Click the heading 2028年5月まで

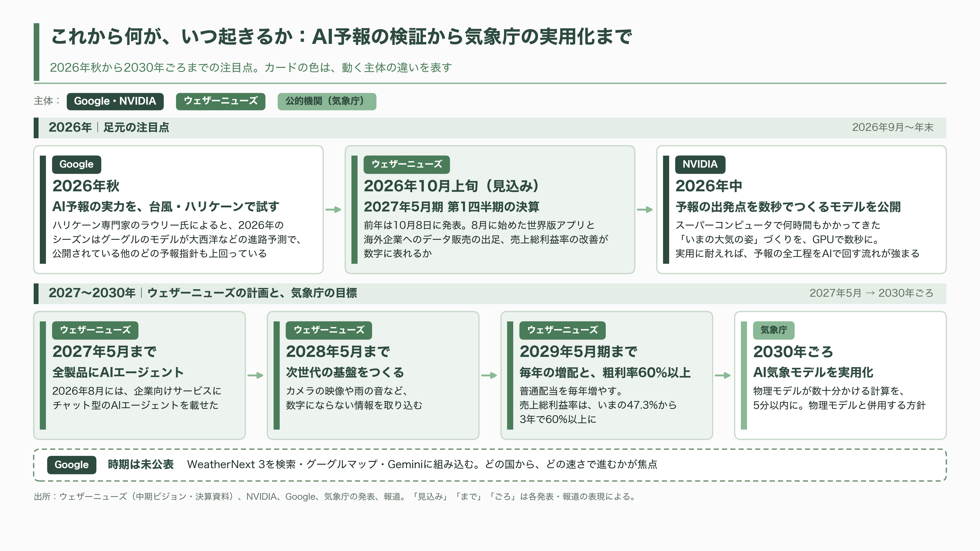pos(338,352)
